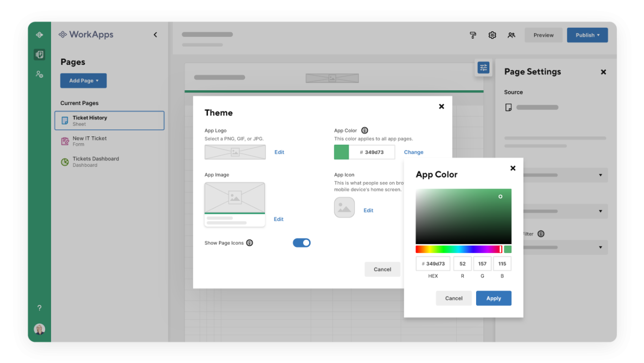
Task: Click the profile avatar at bottom left
Action: pos(39,329)
